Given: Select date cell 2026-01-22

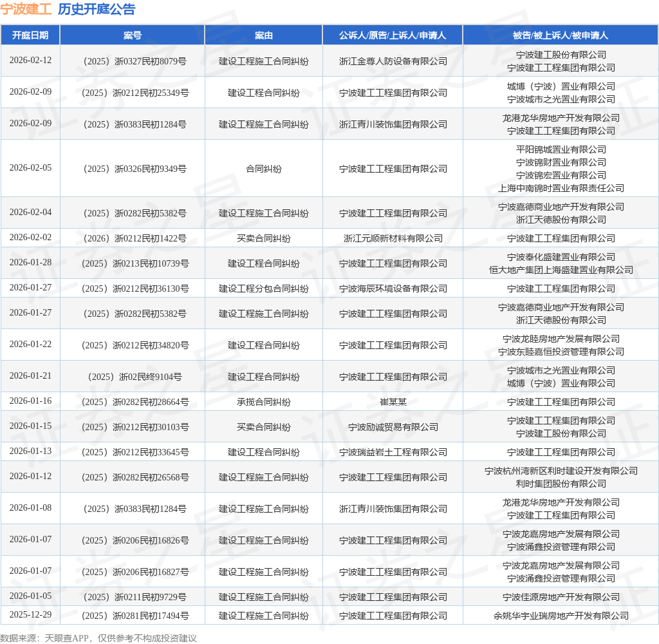Looking at the screenshot, I should (30, 345).
